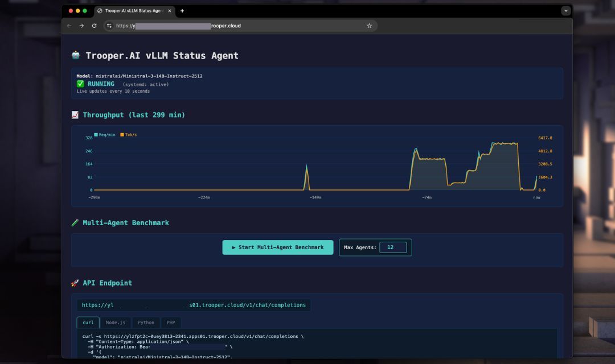Click the back navigation arrow
Viewport: 615px width, 364px height.
click(69, 26)
